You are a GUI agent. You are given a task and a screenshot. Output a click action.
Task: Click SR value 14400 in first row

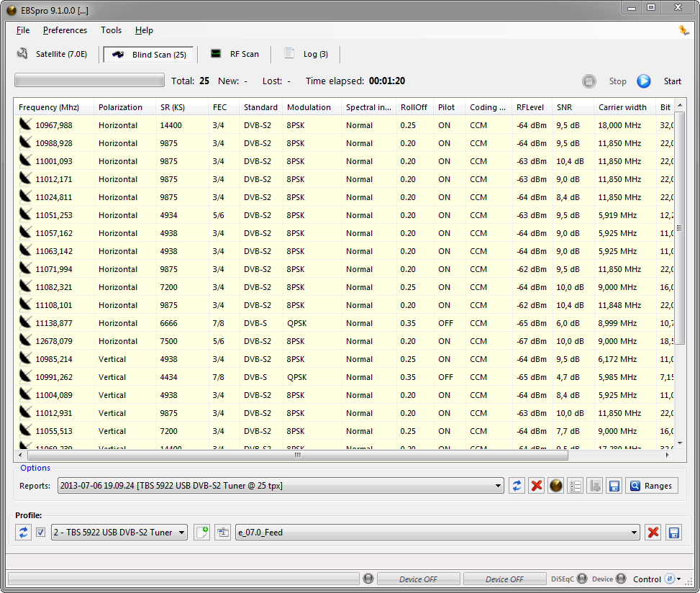click(x=171, y=125)
